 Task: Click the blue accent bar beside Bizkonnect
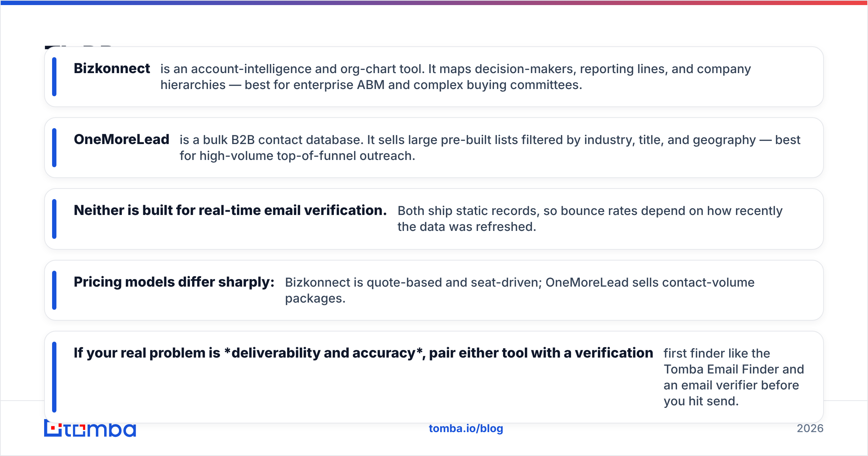click(54, 77)
